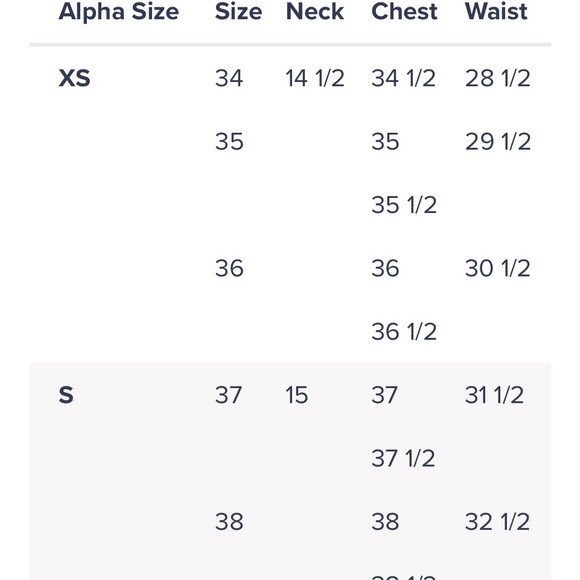The height and width of the screenshot is (580, 580).
Task: Click the Chest column header
Action: [x=404, y=11]
